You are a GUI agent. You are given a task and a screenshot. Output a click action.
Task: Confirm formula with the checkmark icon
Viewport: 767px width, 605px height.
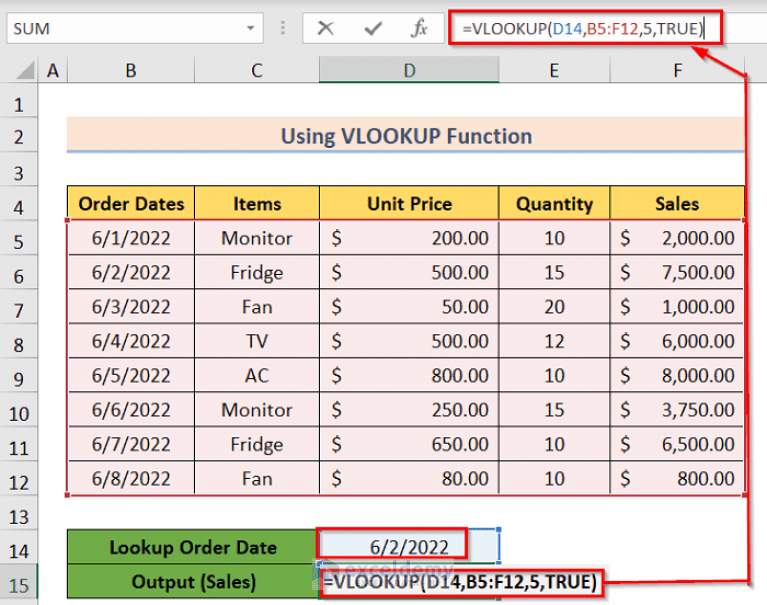click(373, 28)
